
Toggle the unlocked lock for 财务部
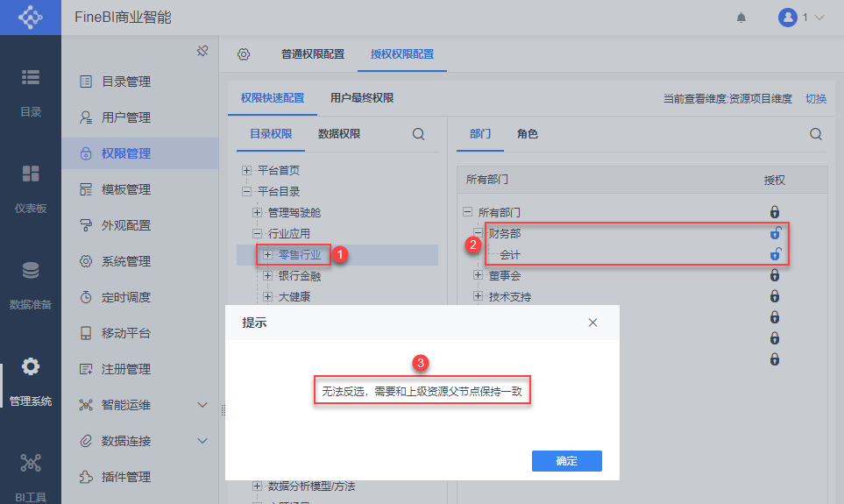pyautogui.click(x=775, y=233)
